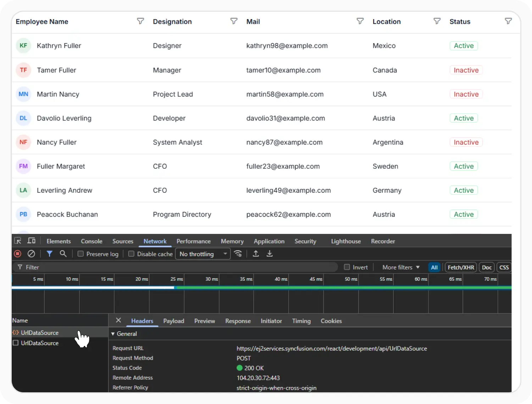
Task: Go to the Security tab
Action: click(x=305, y=241)
